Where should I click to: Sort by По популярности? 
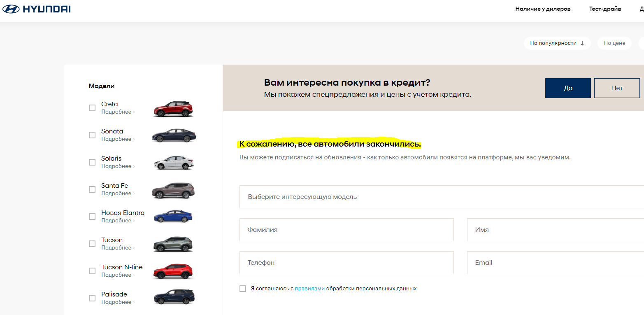(x=557, y=43)
